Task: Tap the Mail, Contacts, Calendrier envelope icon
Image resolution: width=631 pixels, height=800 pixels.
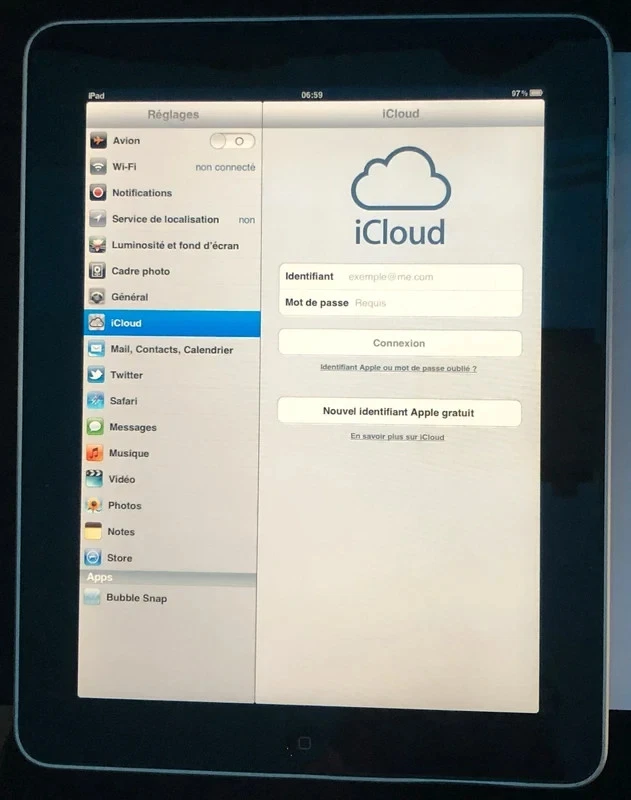Action: pos(96,348)
